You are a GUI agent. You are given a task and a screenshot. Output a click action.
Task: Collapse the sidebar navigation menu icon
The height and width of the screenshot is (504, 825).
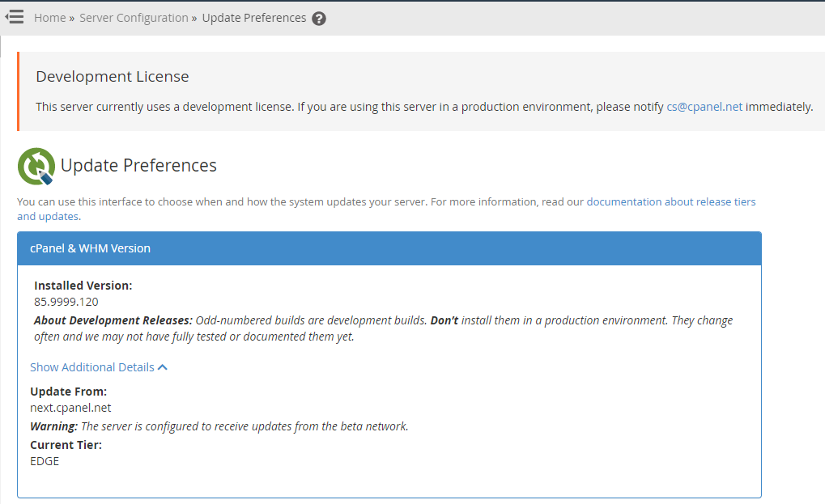point(15,17)
